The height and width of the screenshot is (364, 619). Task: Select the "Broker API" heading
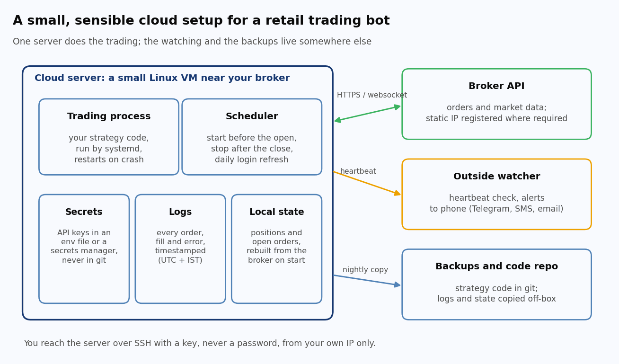pyautogui.click(x=496, y=86)
